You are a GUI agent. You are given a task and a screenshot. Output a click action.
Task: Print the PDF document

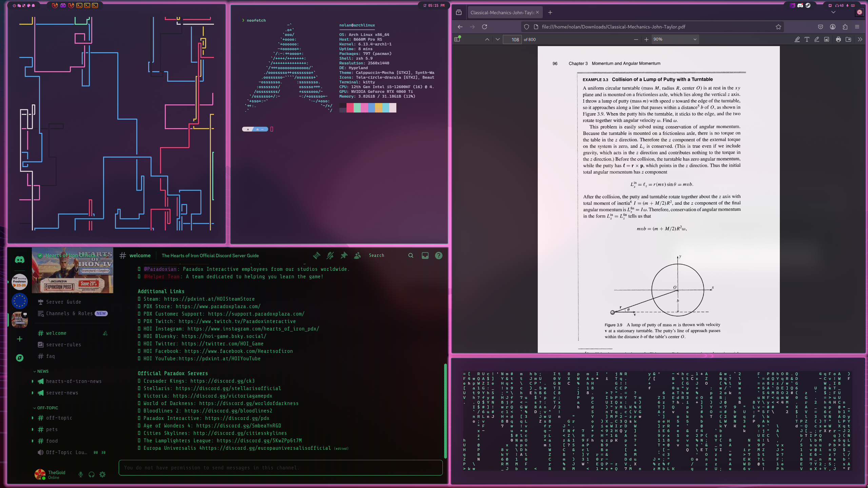click(839, 39)
